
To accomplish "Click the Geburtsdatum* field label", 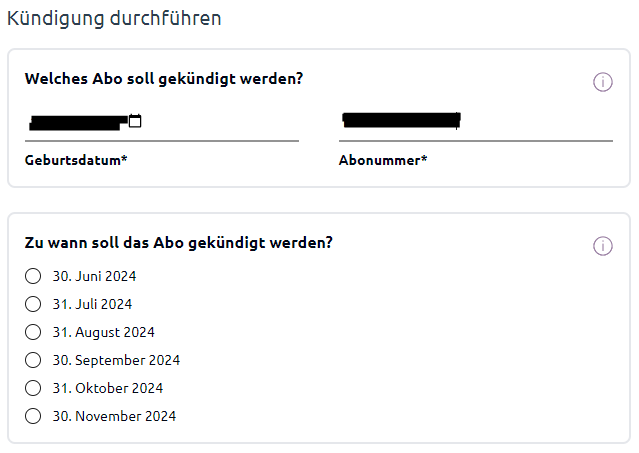I will point(76,161).
